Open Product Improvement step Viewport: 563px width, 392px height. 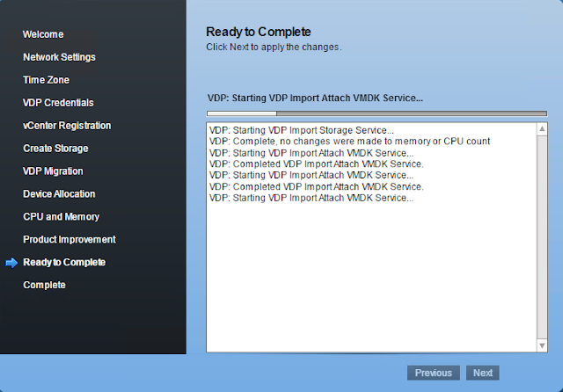(x=69, y=239)
